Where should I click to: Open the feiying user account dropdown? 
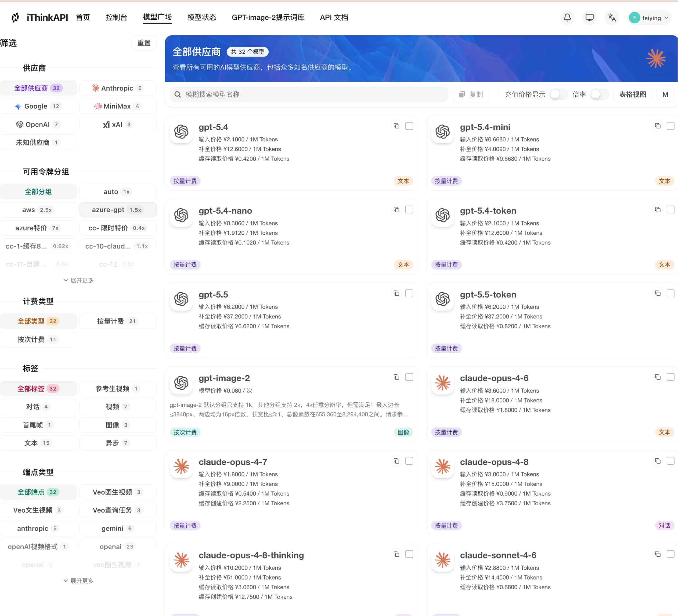(649, 18)
